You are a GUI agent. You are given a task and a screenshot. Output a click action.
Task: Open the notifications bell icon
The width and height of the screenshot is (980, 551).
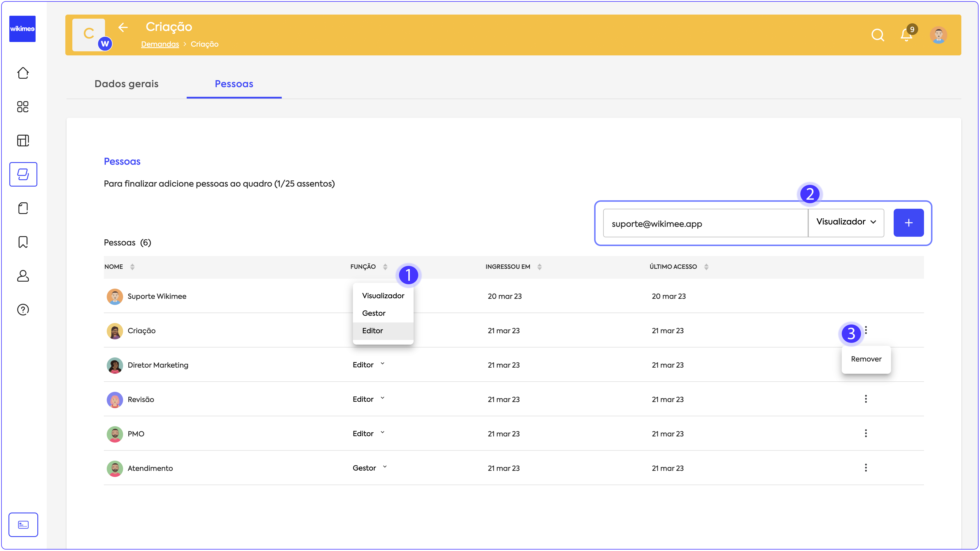coord(906,35)
